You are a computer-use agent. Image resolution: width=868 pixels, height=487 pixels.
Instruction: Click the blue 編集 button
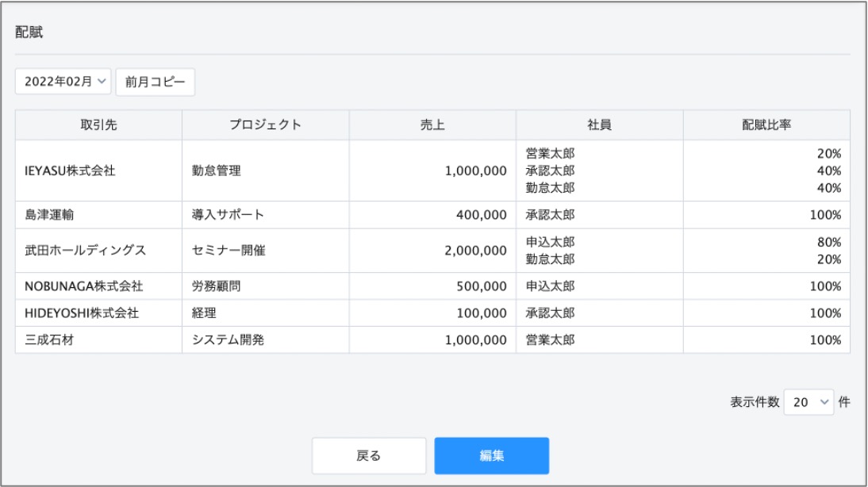[492, 455]
